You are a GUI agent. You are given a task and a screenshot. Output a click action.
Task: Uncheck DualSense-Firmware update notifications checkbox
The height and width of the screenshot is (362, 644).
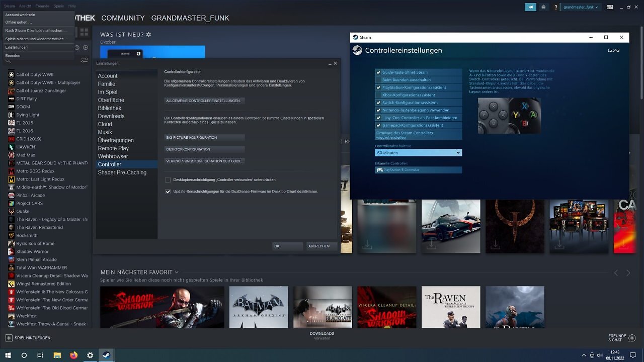click(x=168, y=192)
